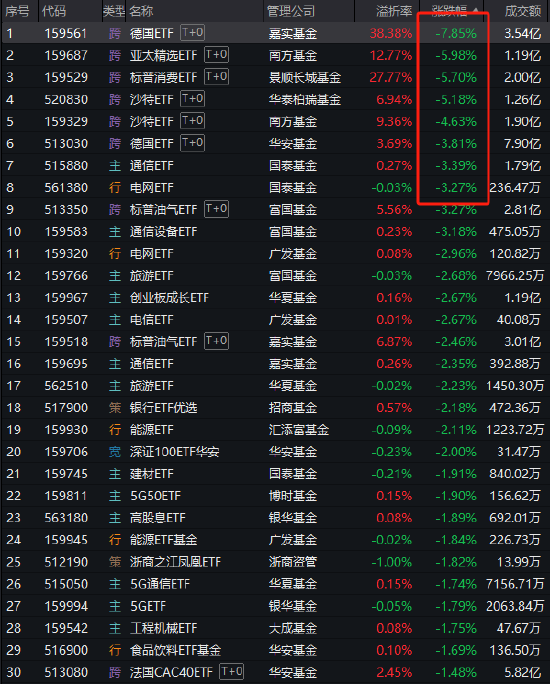Image resolution: width=550 pixels, height=684 pixels.
Task: Click the T+0 badge on 标普油气ETF 513350
Action: tap(216, 209)
